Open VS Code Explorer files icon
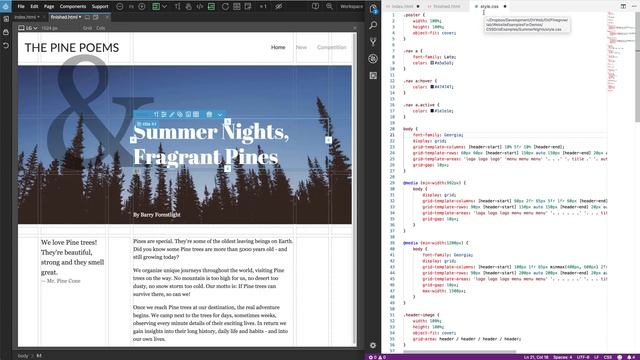Image resolution: width=640 pixels, height=360 pixels. pyautogui.click(x=373, y=9)
